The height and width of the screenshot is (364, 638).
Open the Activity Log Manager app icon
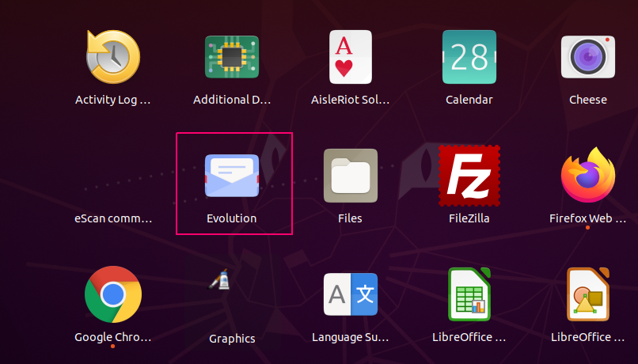113,56
